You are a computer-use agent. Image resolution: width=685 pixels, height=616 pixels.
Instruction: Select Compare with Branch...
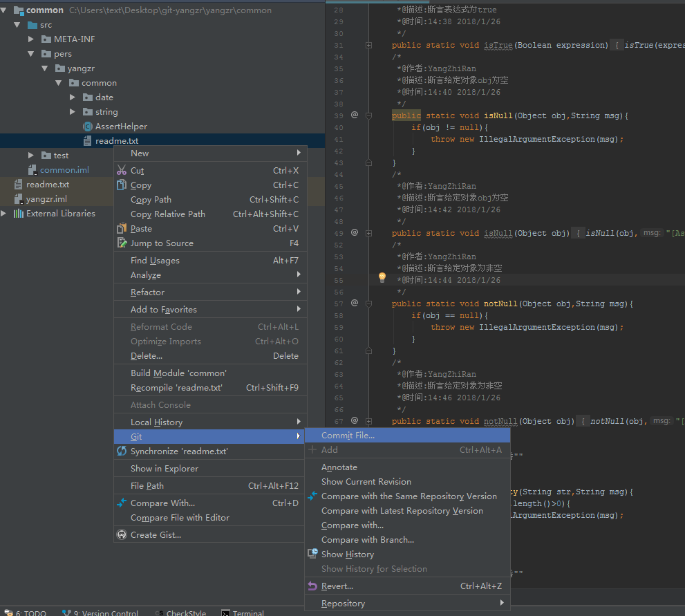click(x=407, y=539)
